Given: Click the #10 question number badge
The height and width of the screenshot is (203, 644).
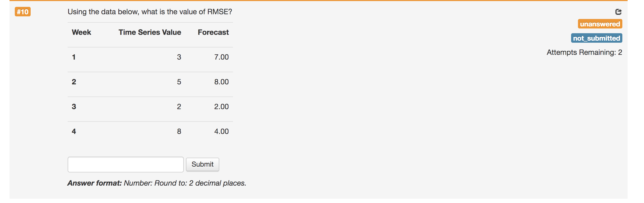Looking at the screenshot, I should (23, 12).
